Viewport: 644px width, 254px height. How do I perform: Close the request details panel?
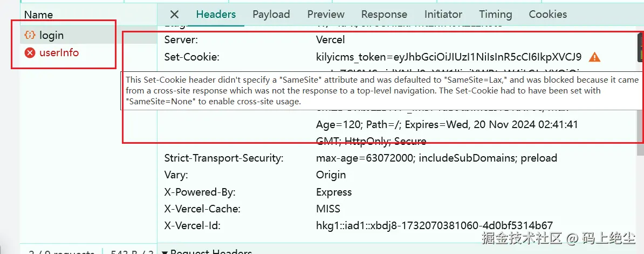coord(174,15)
